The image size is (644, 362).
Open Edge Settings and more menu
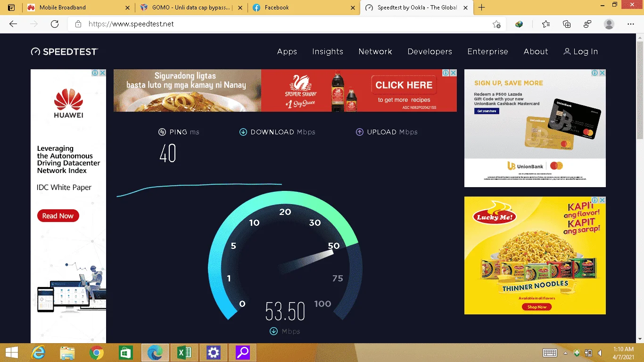(x=631, y=24)
